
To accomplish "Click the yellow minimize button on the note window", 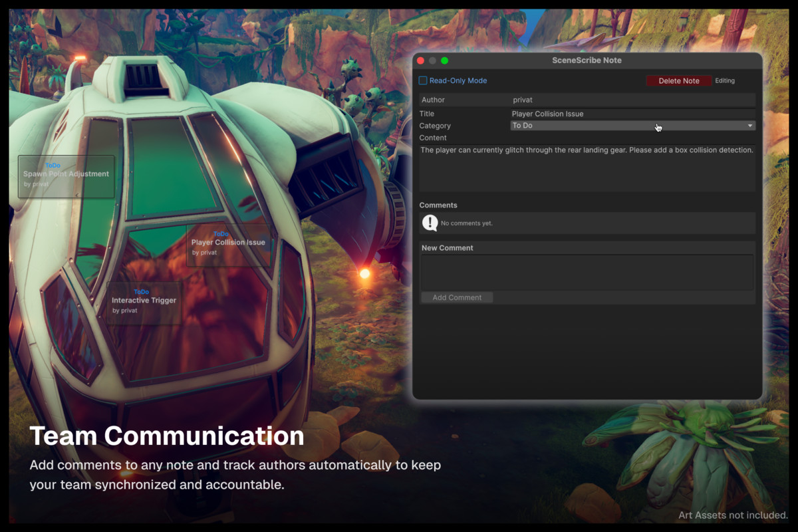I will click(x=432, y=59).
